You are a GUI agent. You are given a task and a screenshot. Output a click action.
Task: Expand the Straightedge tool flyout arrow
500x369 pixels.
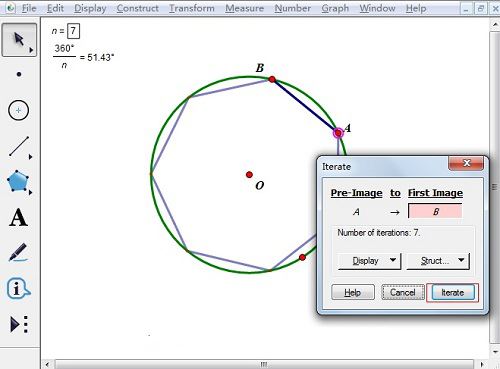coord(31,156)
